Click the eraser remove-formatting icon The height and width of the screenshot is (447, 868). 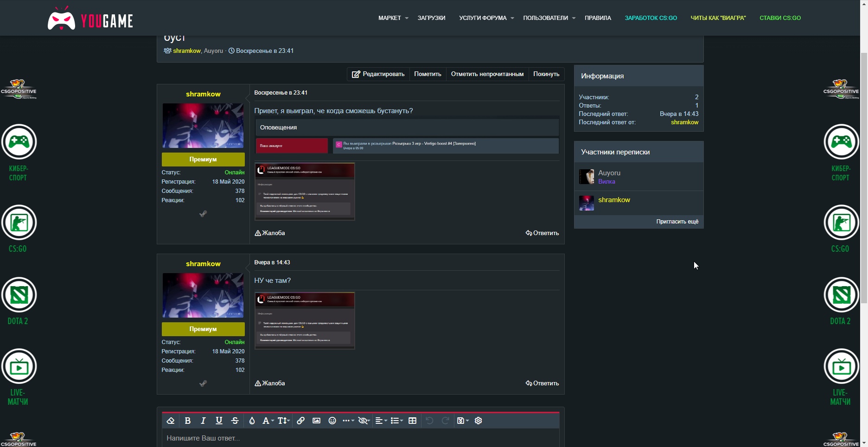point(170,421)
